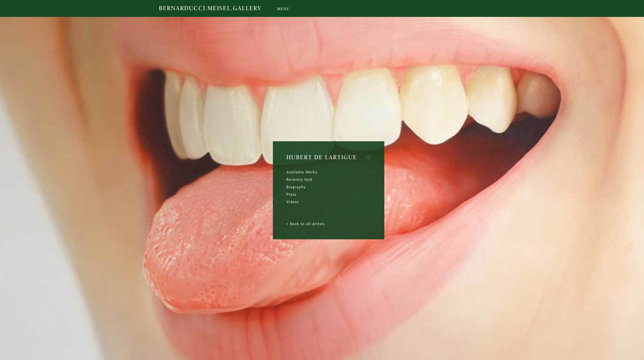Click the green move icon beside artist name

[368, 157]
